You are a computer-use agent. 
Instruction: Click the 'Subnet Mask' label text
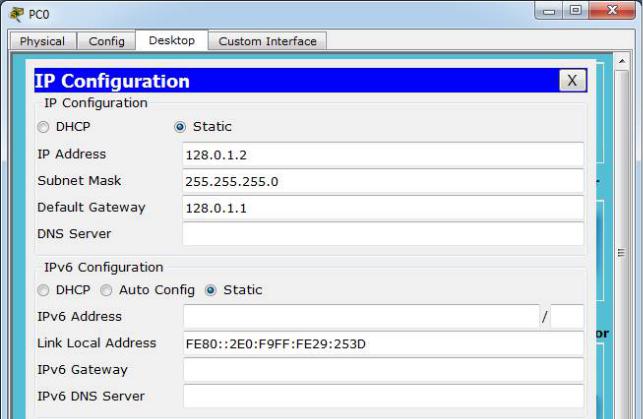point(79,181)
